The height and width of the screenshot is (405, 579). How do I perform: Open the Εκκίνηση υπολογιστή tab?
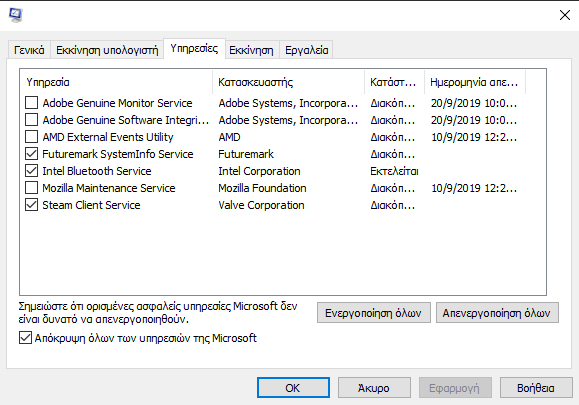click(107, 50)
